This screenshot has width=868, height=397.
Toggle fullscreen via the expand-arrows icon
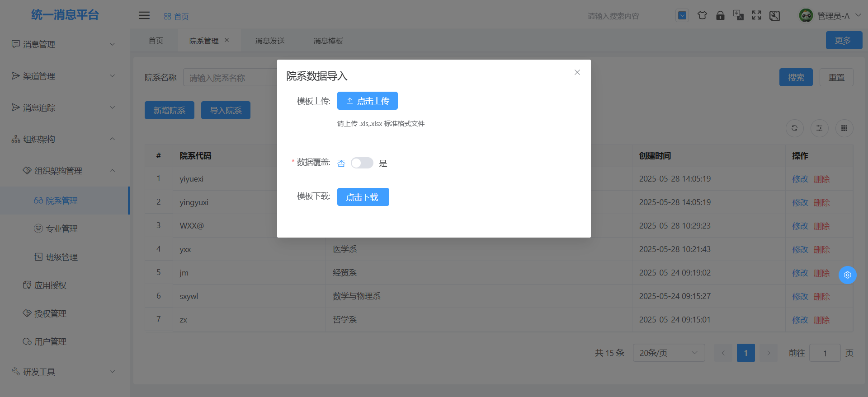coord(756,15)
